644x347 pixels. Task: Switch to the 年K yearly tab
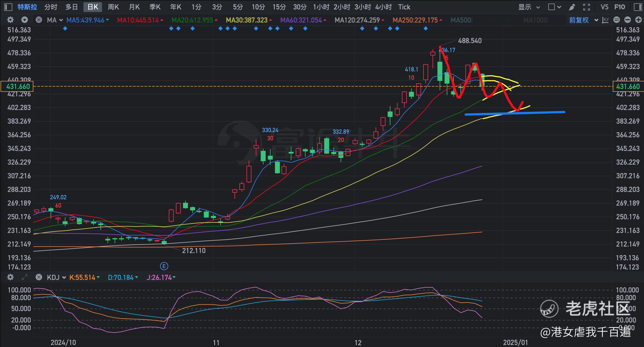click(x=176, y=7)
